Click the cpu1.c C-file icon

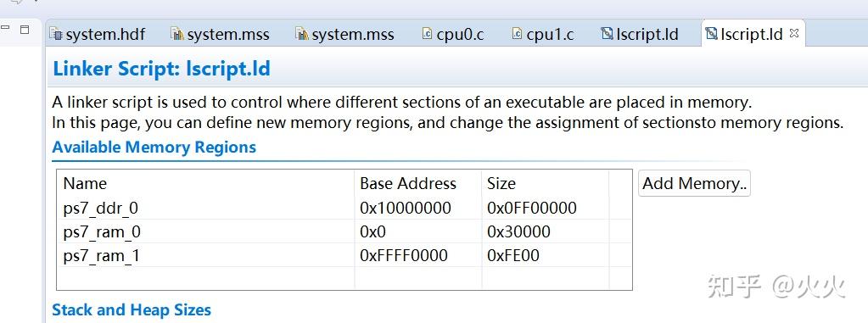(517, 34)
